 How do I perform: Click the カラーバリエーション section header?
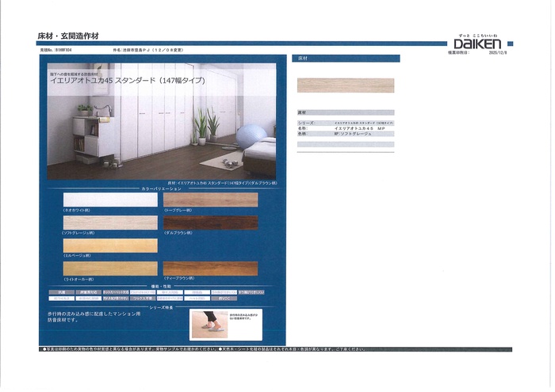point(161,189)
